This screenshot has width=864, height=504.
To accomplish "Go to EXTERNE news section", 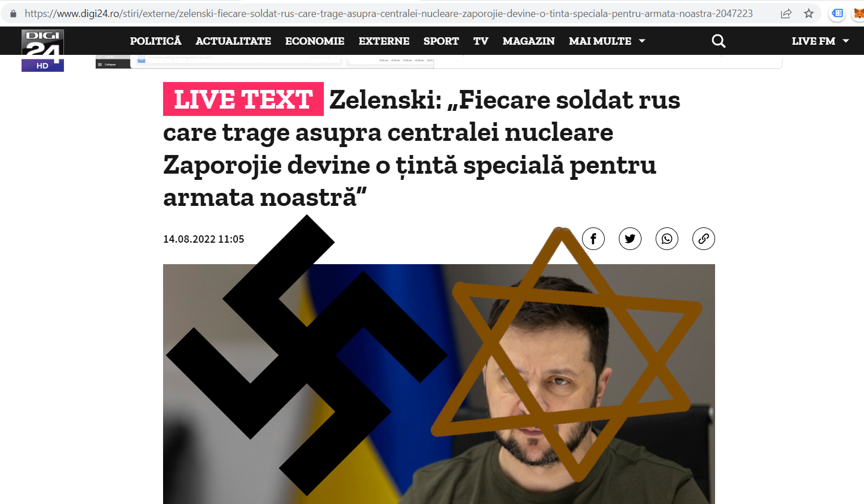I will coord(384,41).
